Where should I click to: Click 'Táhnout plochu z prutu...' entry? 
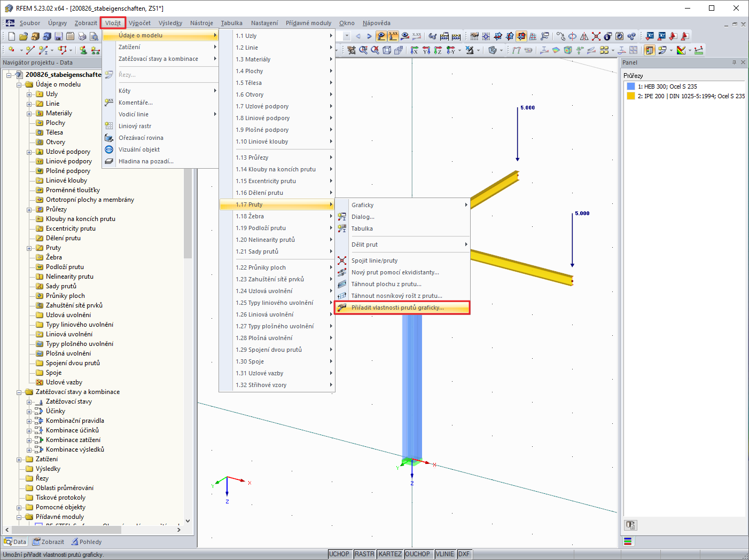[x=402, y=284]
